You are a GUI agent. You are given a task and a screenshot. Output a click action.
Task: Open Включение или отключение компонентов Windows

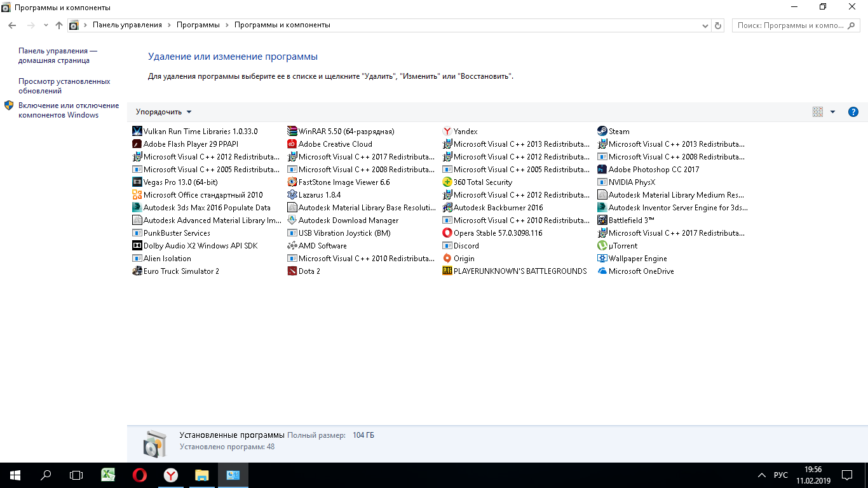69,111
